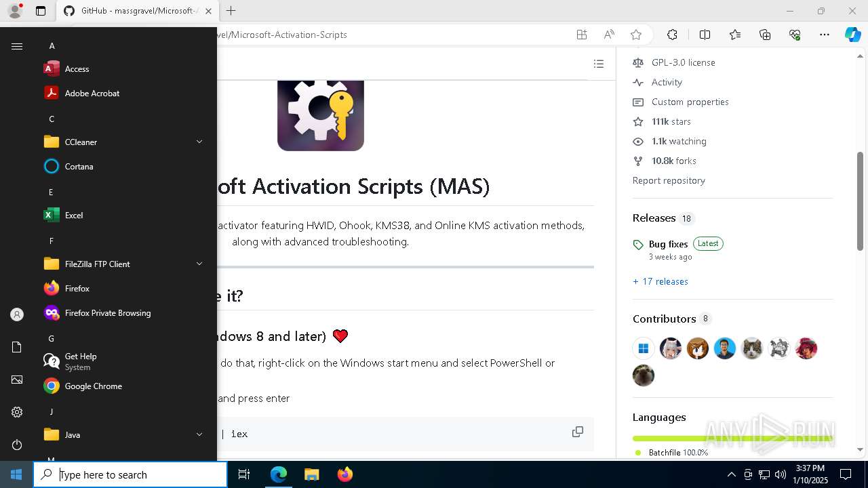Open the network icon in tray
The width and height of the screenshot is (868, 488).
(x=764, y=474)
